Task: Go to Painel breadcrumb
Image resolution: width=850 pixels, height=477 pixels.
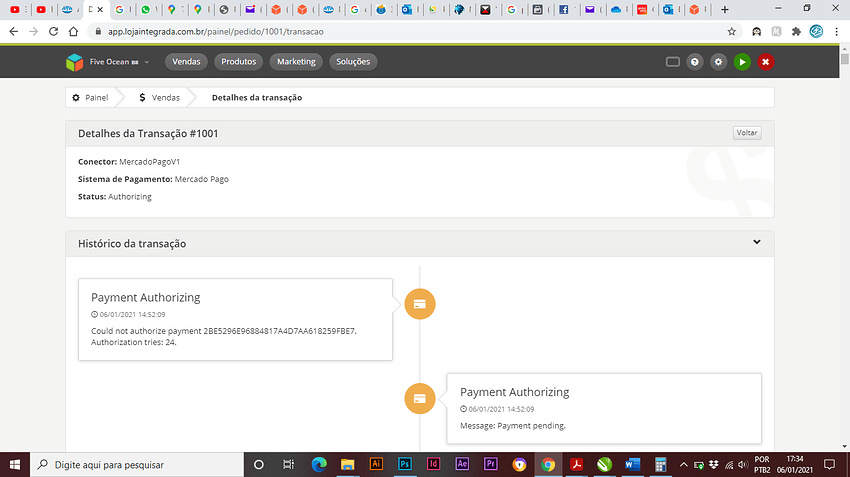Action: 91,98
